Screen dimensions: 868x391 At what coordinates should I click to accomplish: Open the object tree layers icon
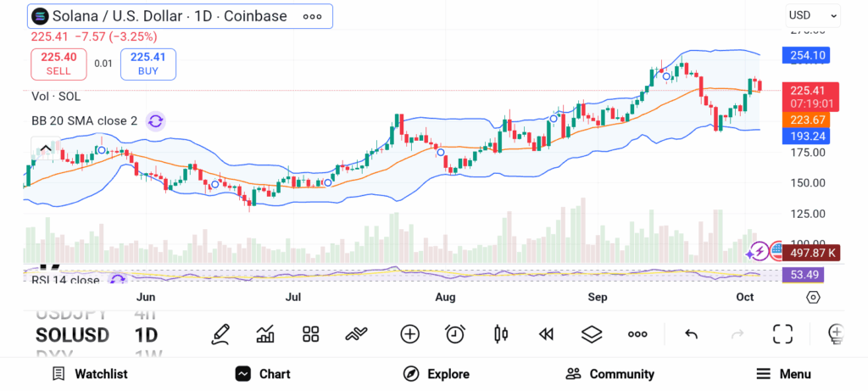tap(592, 334)
